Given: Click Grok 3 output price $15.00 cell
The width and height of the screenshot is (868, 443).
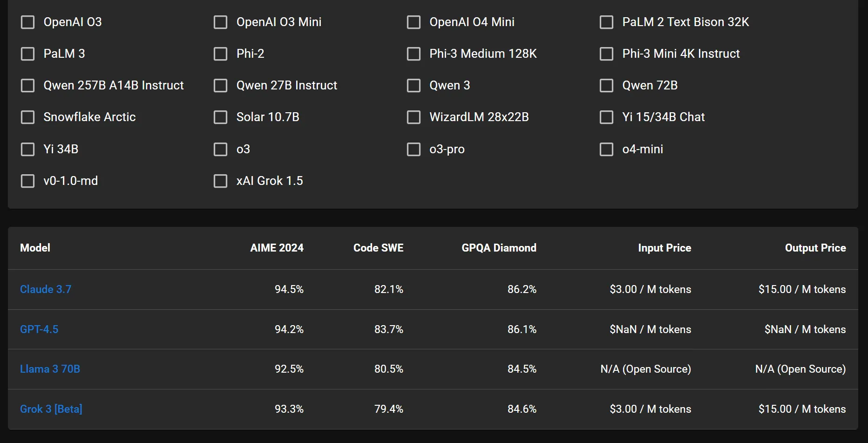Looking at the screenshot, I should tap(802, 409).
